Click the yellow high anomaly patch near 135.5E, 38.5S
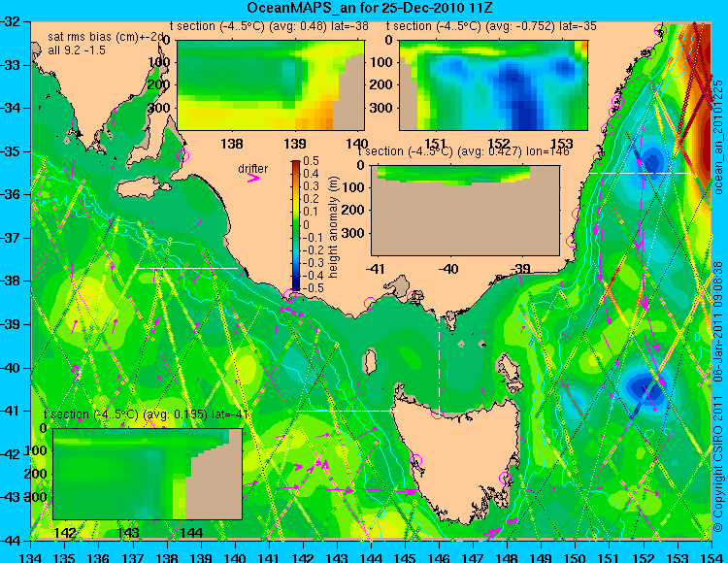The image size is (728, 563). (89, 304)
